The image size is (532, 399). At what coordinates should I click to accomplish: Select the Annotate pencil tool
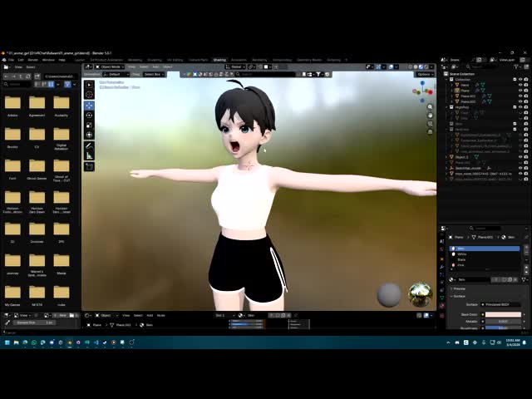pos(89,146)
